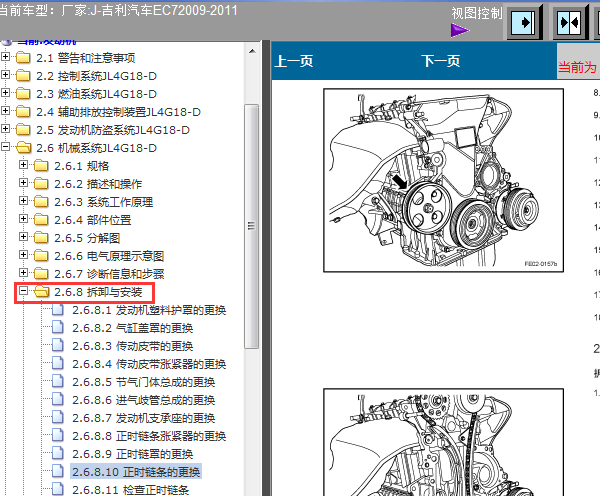Expand the 2.1 警告和注意事项 node
600x496 pixels.
click(x=5, y=57)
